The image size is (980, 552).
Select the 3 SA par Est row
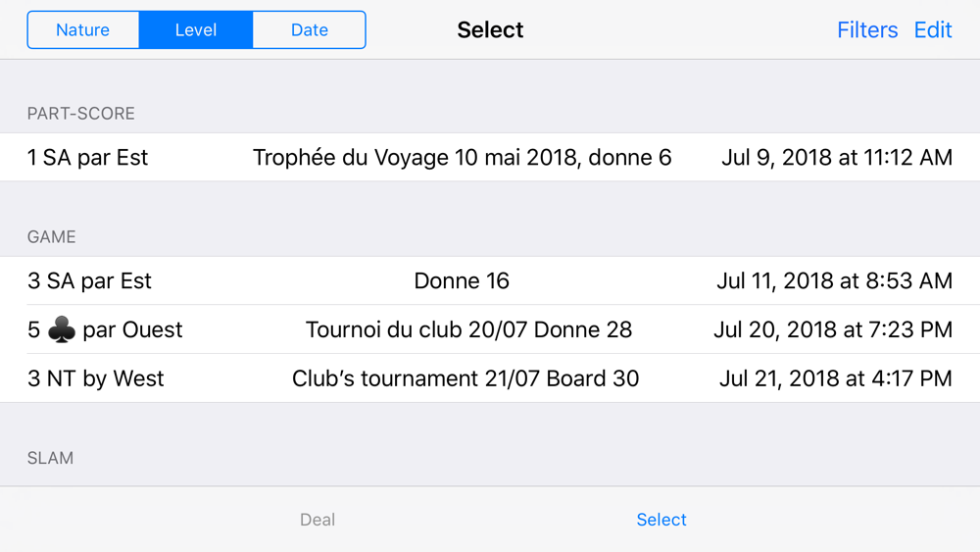(90, 281)
